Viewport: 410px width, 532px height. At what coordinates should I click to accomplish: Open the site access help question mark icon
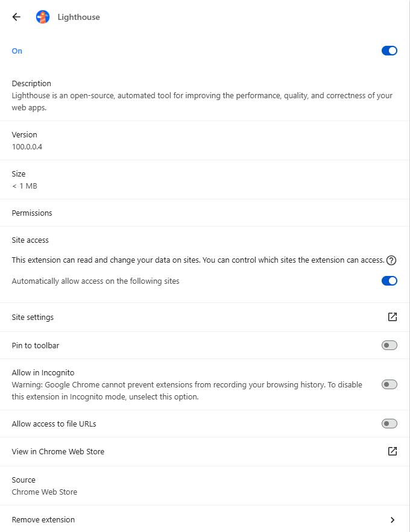(x=391, y=260)
